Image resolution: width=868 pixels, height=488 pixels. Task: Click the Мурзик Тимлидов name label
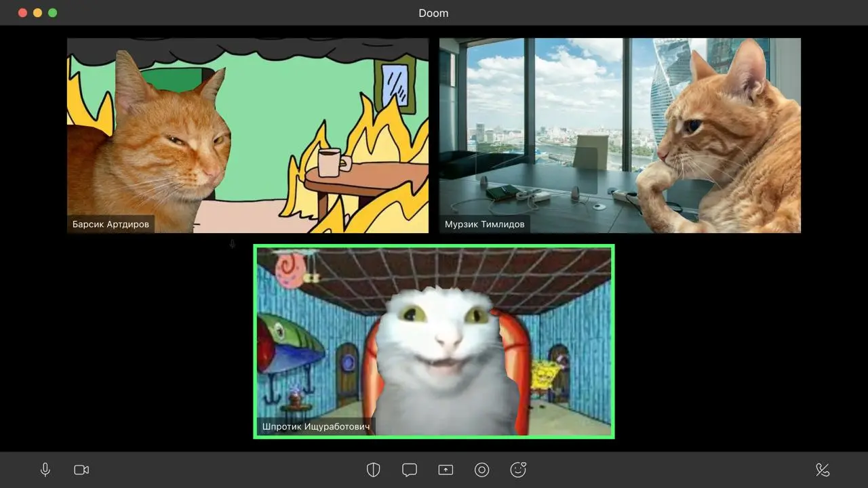(485, 224)
